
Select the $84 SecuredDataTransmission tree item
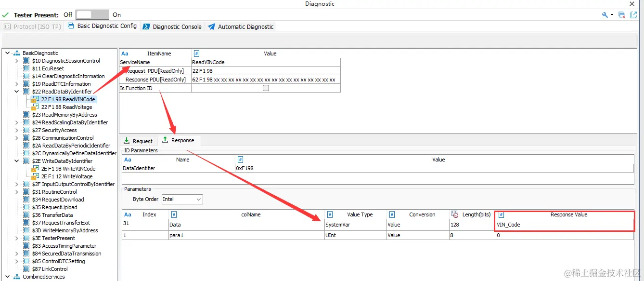pos(66,254)
